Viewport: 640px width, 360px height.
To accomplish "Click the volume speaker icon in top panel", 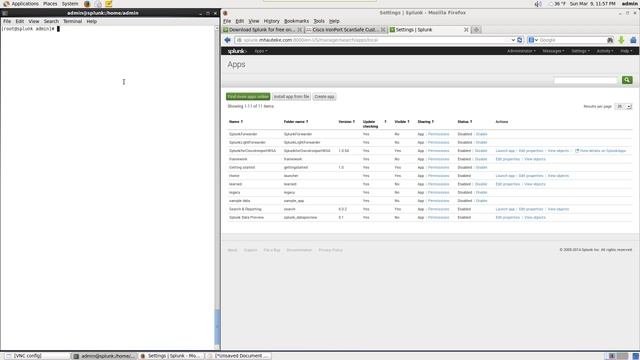I will pos(538,4).
